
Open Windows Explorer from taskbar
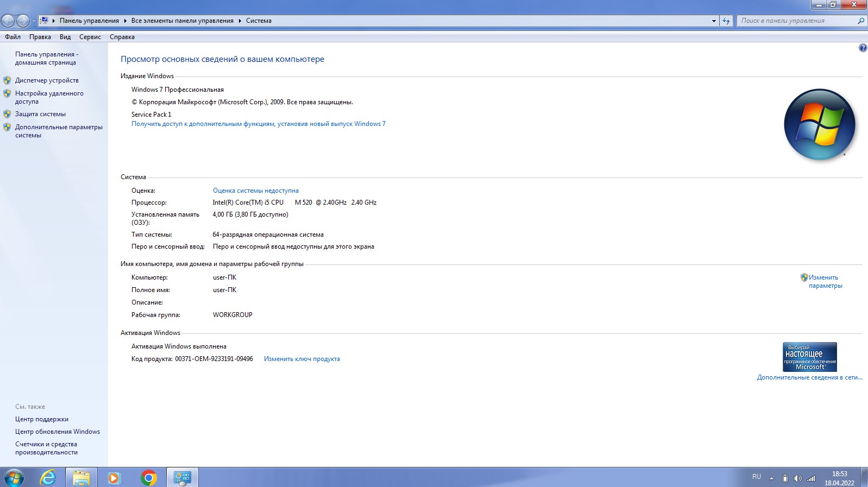(81, 478)
